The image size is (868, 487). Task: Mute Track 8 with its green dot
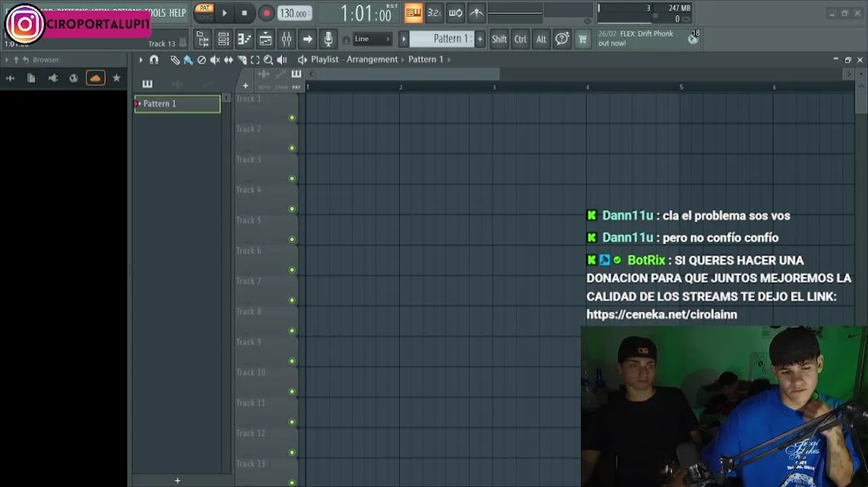[x=292, y=331]
